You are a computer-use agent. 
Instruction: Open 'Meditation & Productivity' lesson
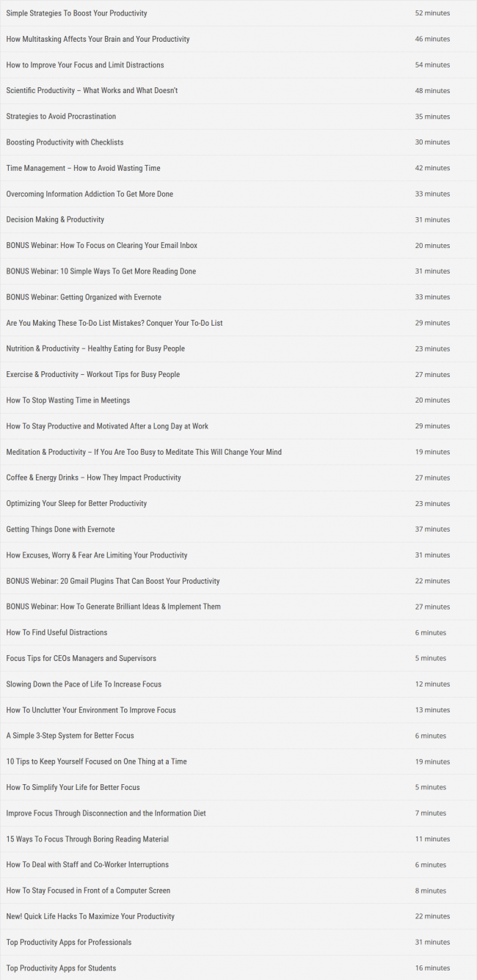point(144,452)
